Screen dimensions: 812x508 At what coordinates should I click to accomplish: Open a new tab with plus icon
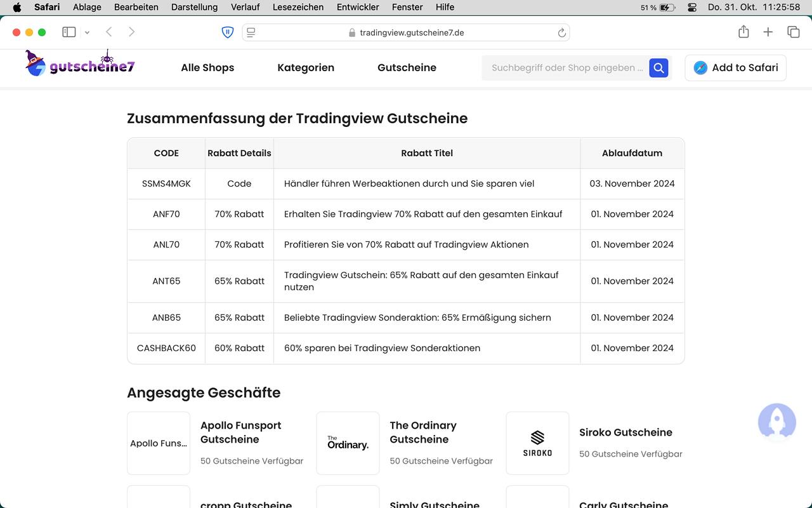click(768, 32)
